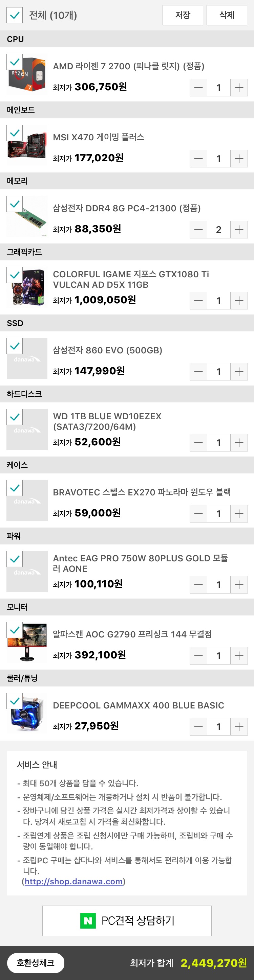Viewport: 254px width, 980px height.
Task: Increase quantity of MSI X470 Gaming Plus
Action: 239,159
